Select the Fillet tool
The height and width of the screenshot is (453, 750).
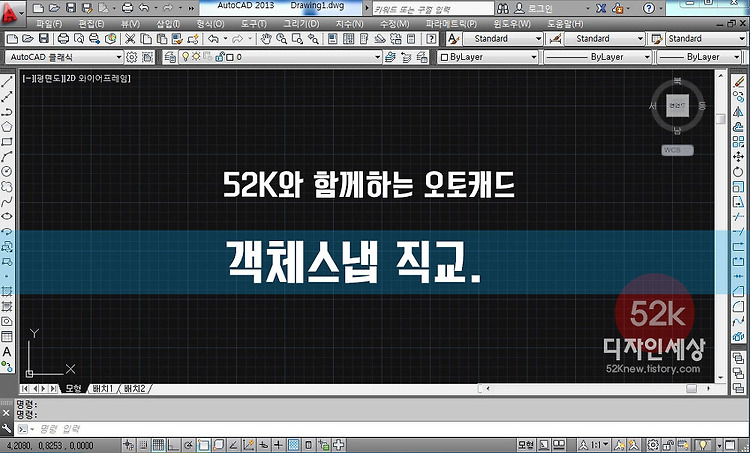click(739, 306)
